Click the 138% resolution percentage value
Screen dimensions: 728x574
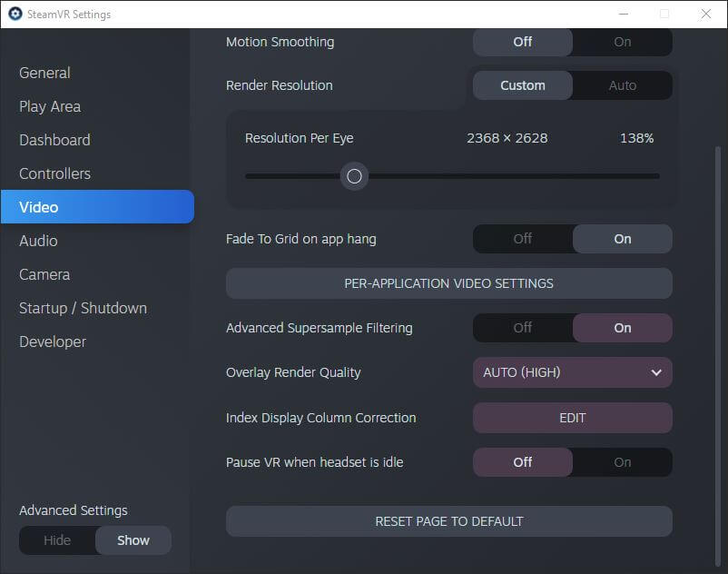pyautogui.click(x=636, y=138)
